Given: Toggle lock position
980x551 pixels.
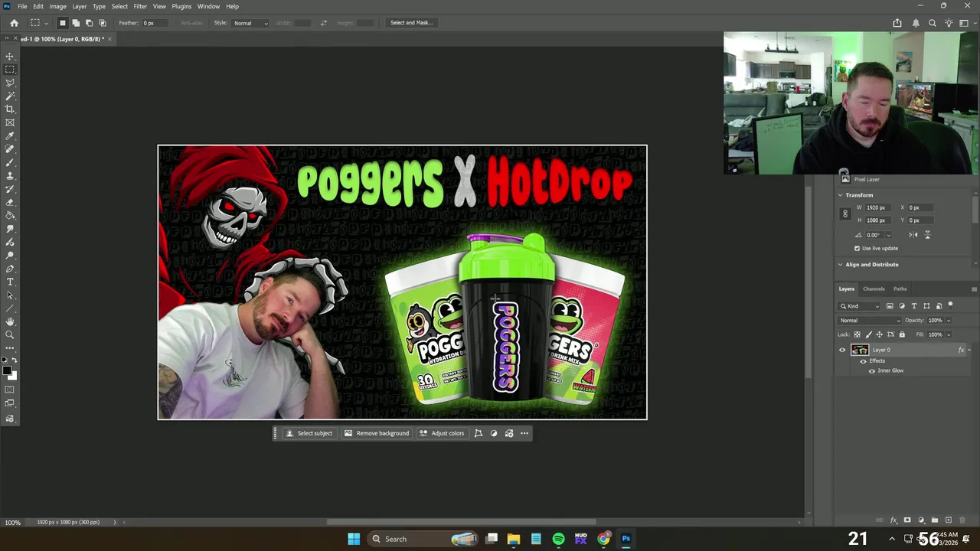Looking at the screenshot, I should (879, 334).
